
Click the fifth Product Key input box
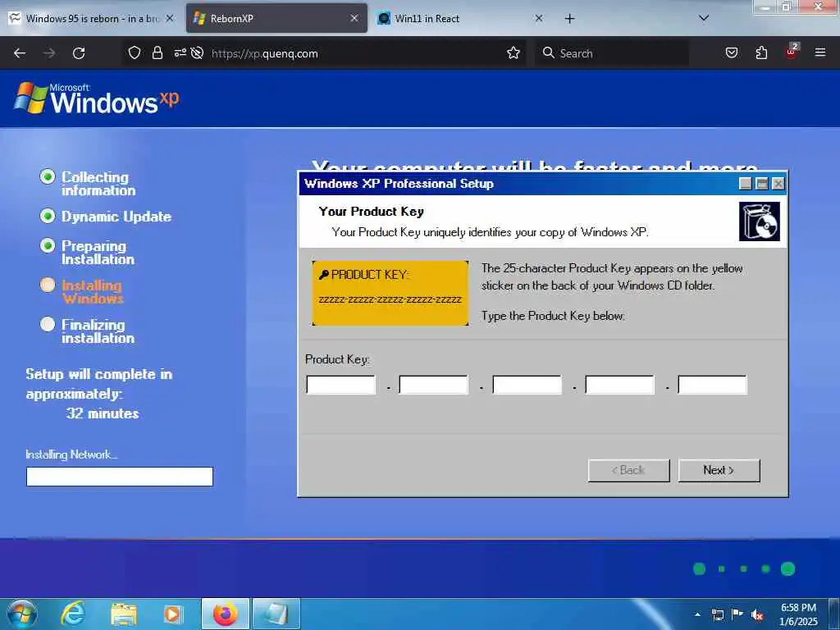pos(713,385)
